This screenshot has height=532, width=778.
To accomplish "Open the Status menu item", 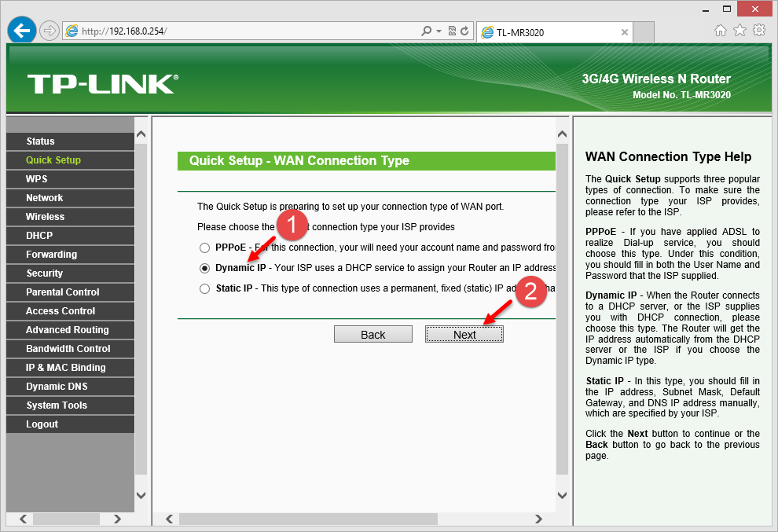I will (70, 141).
